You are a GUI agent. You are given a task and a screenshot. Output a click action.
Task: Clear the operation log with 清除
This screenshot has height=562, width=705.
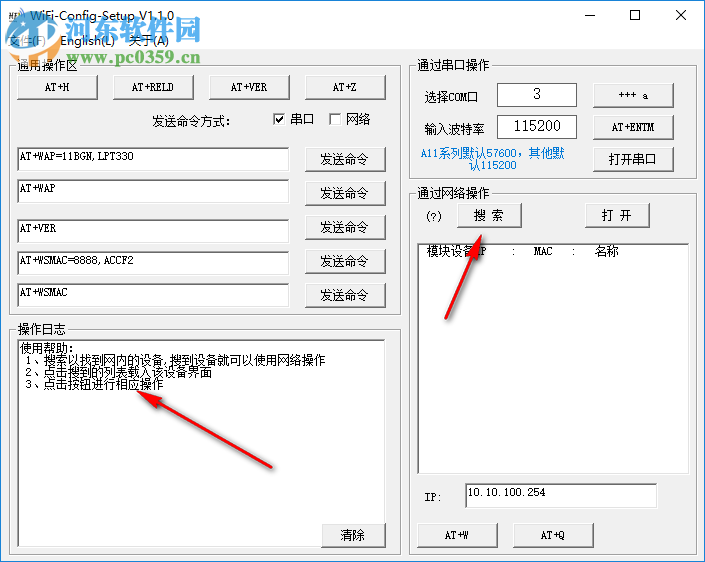[353, 535]
